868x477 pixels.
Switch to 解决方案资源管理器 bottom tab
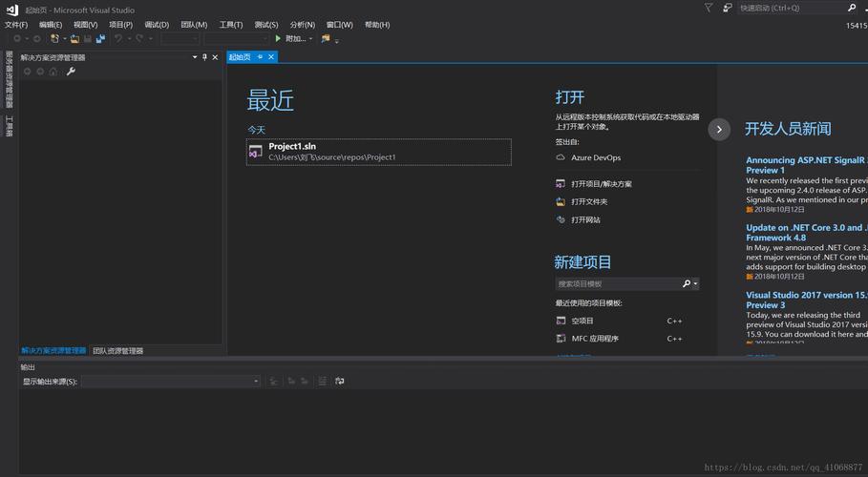coord(53,351)
